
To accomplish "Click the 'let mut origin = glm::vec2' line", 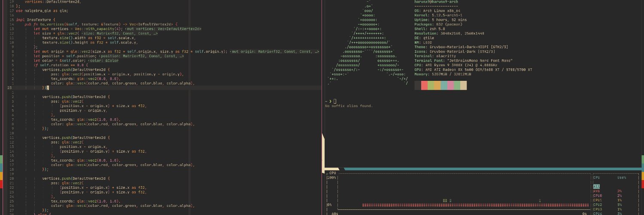I will click(x=131, y=52).
